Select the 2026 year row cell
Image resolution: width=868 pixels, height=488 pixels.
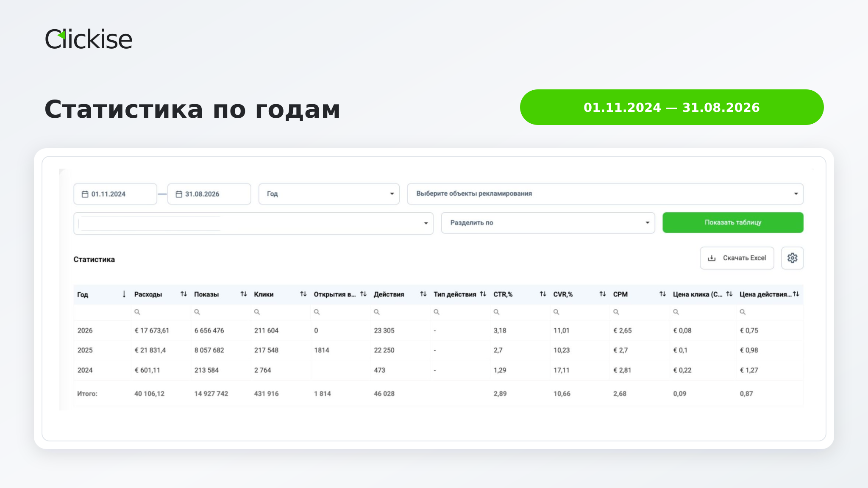[x=85, y=330]
